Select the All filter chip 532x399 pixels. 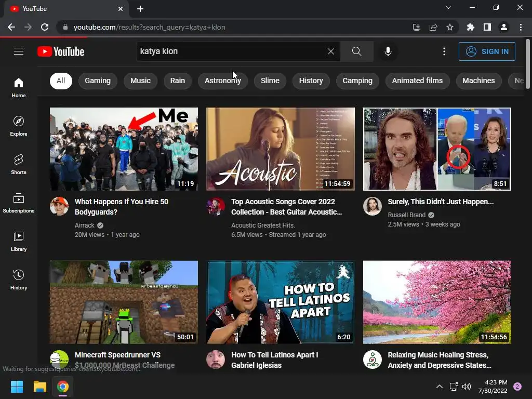click(61, 81)
